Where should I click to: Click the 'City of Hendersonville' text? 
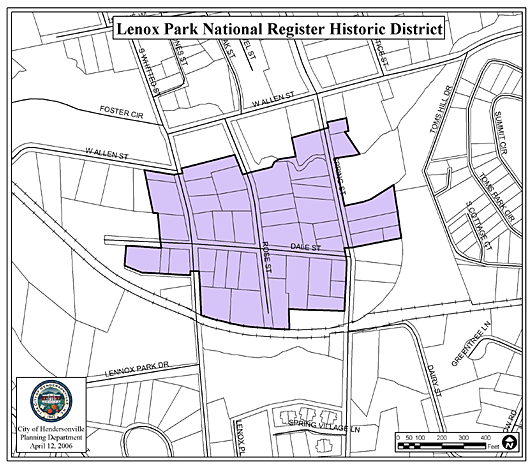[51, 429]
